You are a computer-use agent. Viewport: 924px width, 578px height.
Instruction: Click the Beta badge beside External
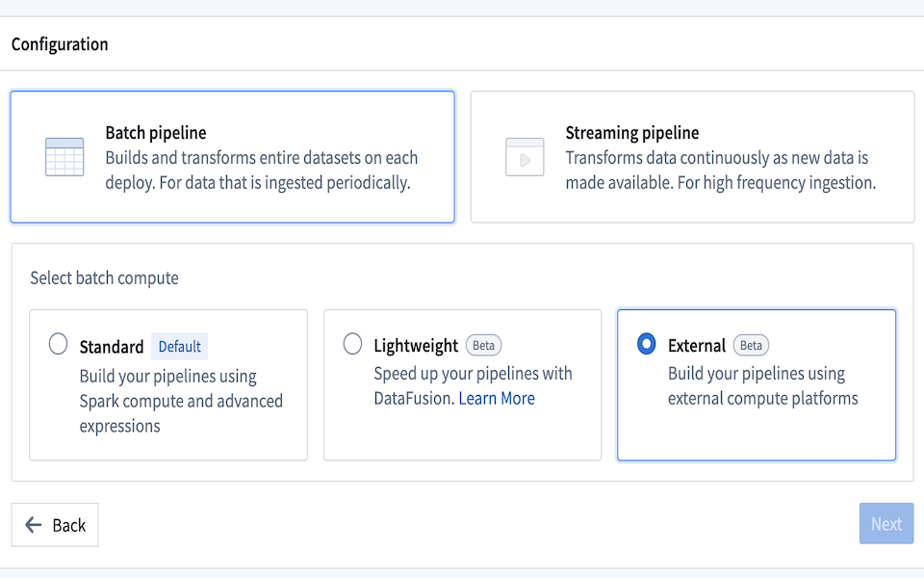click(751, 344)
